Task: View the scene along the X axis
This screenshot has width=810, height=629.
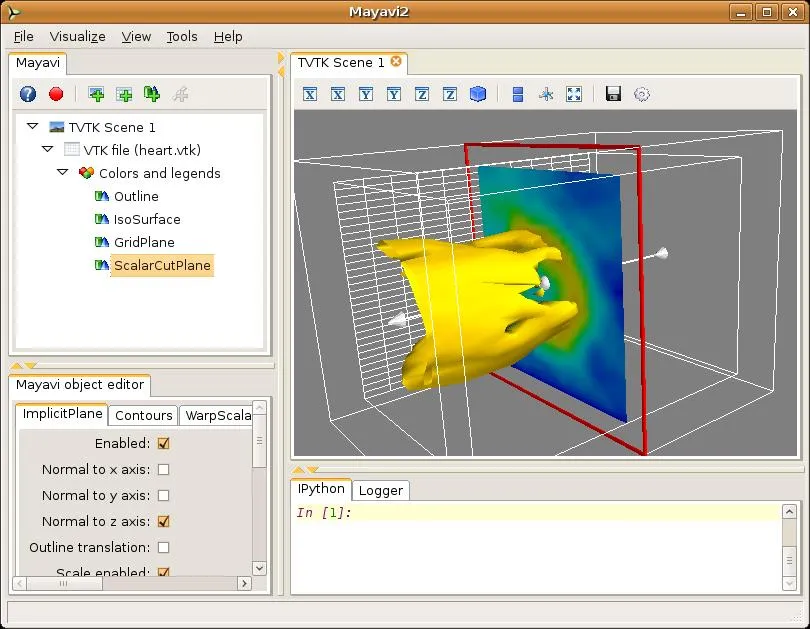Action: [310, 94]
